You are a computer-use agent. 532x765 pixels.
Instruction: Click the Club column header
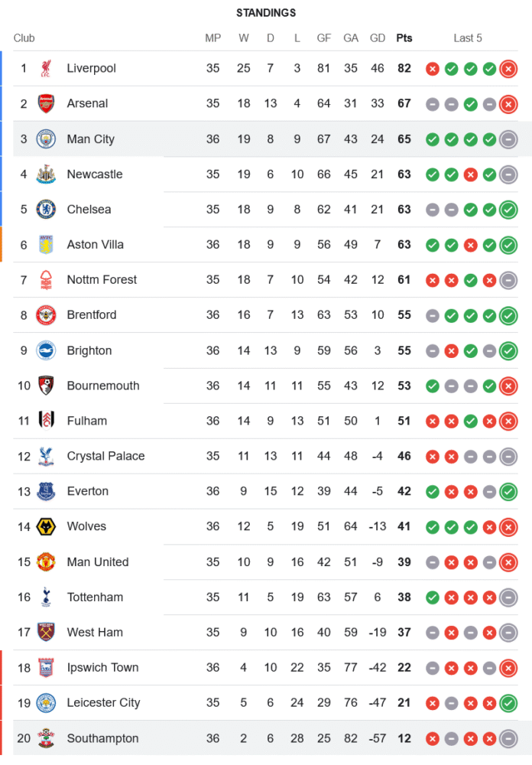(24, 38)
